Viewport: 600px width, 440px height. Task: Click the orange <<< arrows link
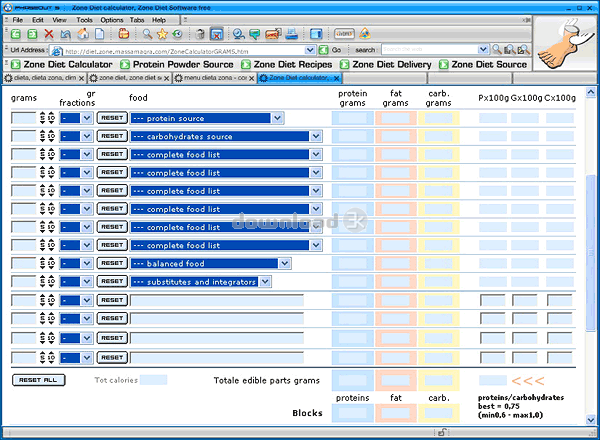[x=528, y=381]
